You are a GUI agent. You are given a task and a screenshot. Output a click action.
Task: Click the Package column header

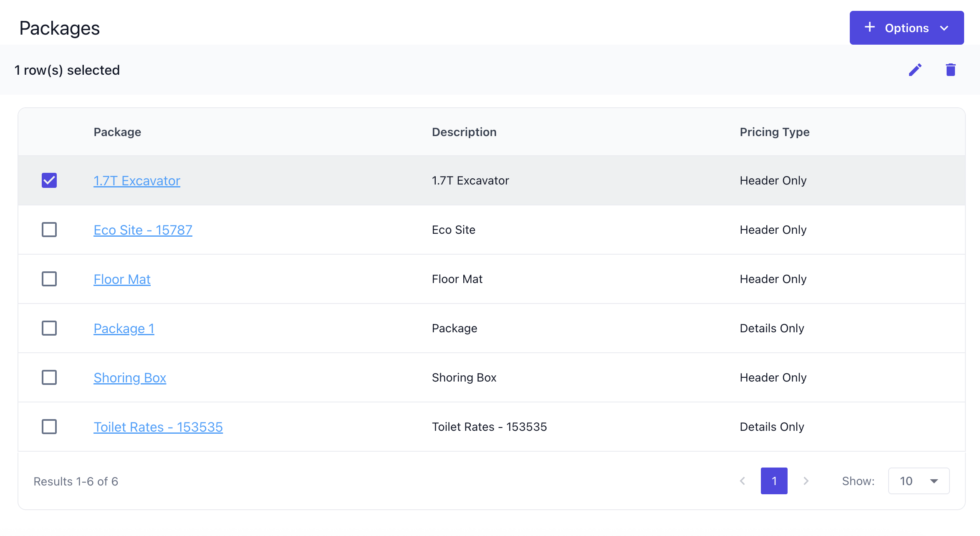pos(117,132)
